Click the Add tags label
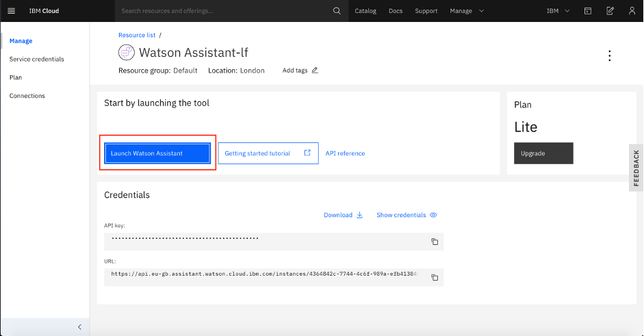The height and width of the screenshot is (336, 644). click(x=295, y=70)
